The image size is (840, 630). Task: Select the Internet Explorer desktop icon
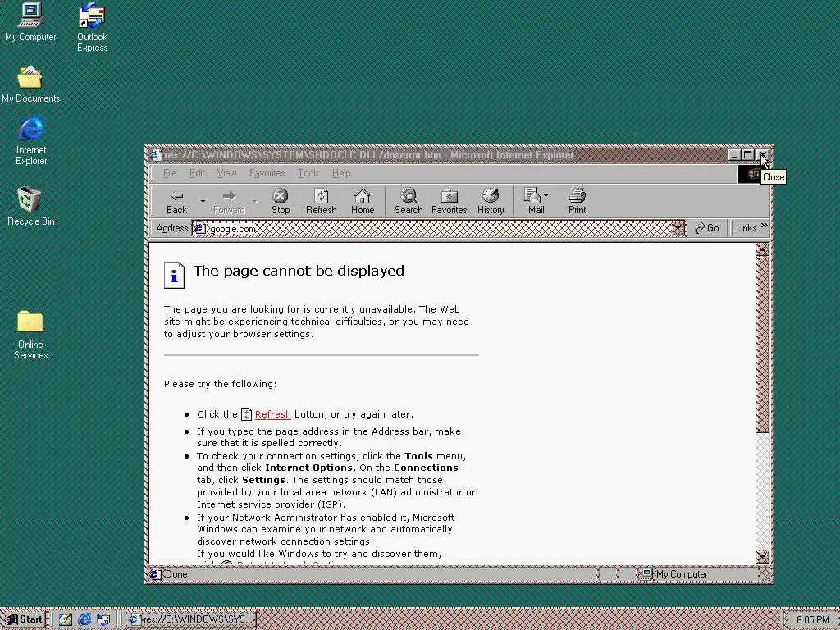point(31,141)
